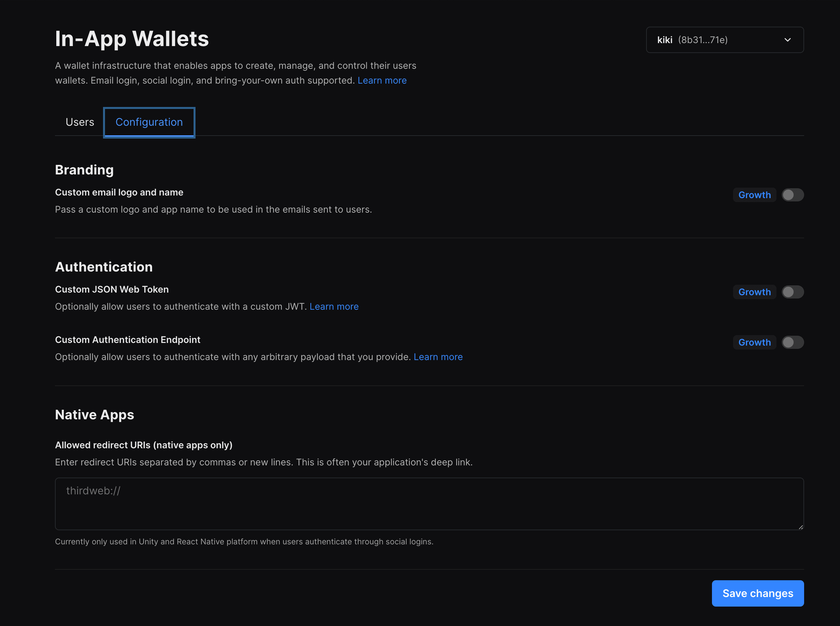Focus the allowed redirect URIs text area
The image size is (840, 626).
coord(429,504)
